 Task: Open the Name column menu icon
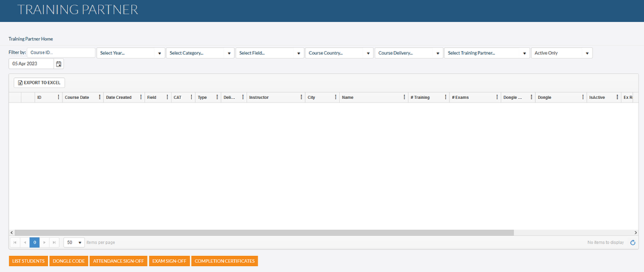click(x=404, y=97)
